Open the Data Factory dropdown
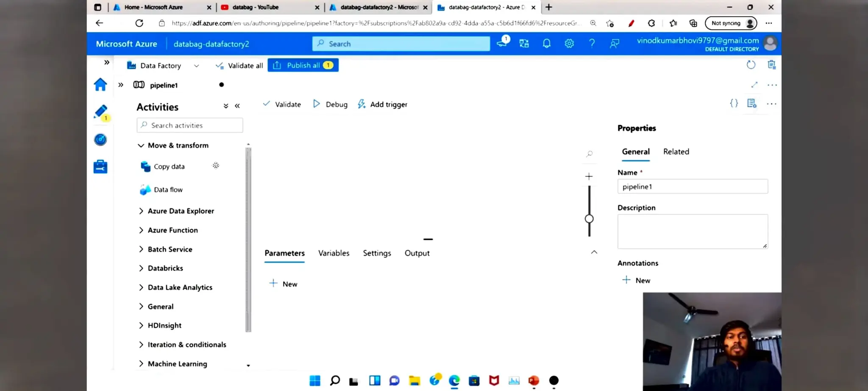The height and width of the screenshot is (391, 868). [x=163, y=65]
